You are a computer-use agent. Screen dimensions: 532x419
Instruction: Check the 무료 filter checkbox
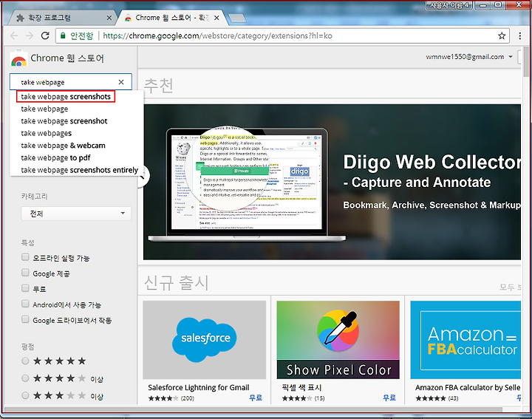point(25,288)
